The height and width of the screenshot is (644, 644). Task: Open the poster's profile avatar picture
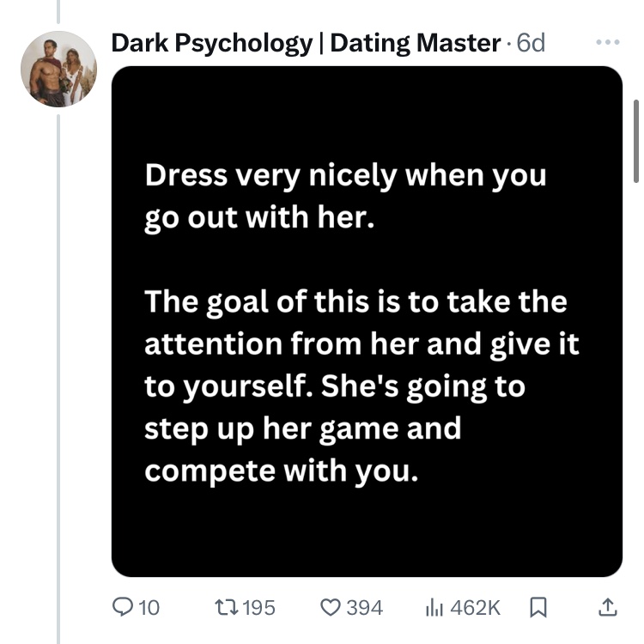coord(58,69)
